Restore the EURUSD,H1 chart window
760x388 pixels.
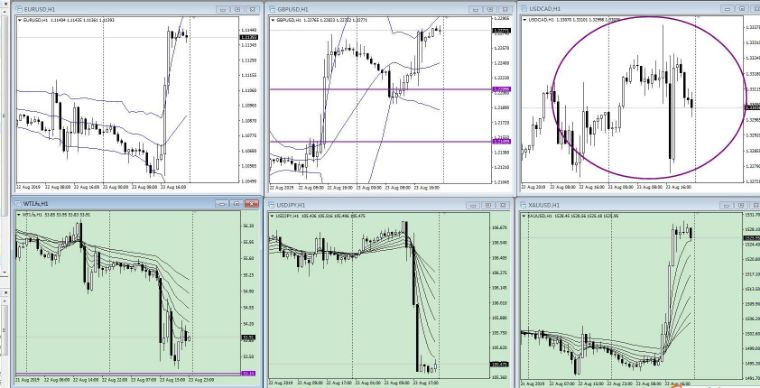(238, 9)
